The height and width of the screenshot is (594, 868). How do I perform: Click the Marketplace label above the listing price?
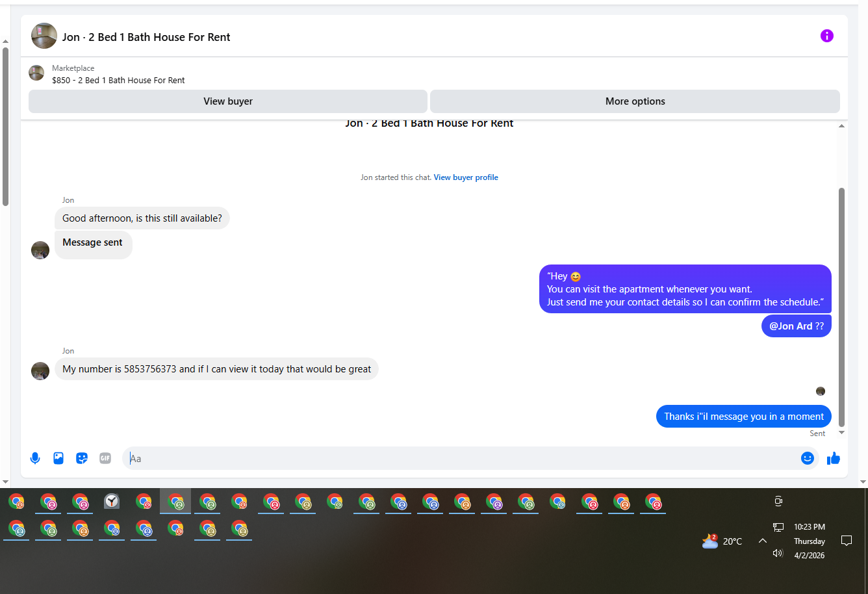pyautogui.click(x=73, y=68)
